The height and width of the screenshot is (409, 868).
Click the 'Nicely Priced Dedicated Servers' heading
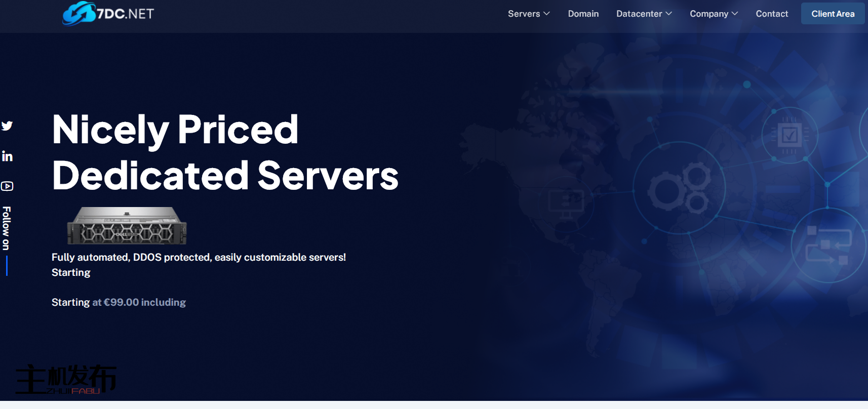point(225,152)
